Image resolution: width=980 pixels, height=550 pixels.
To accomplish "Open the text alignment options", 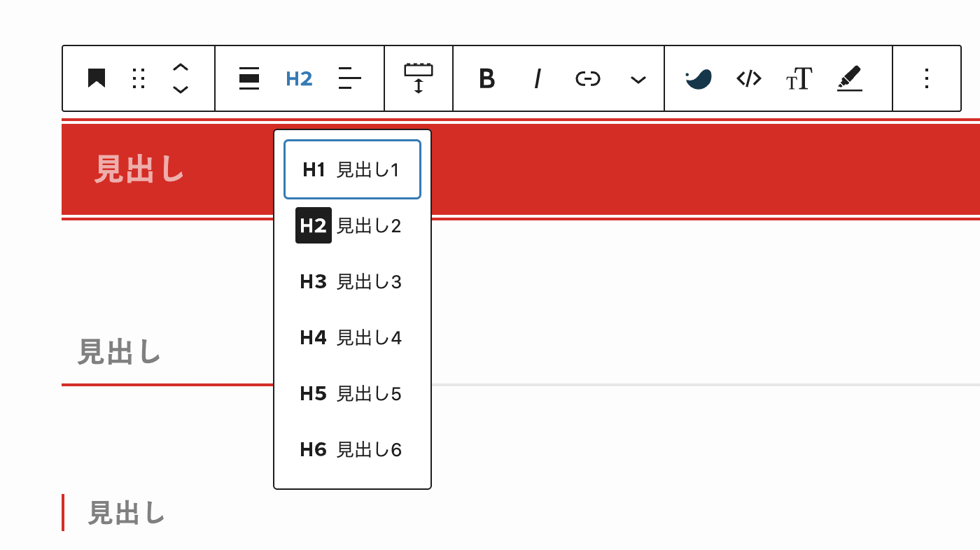I will (x=349, y=79).
